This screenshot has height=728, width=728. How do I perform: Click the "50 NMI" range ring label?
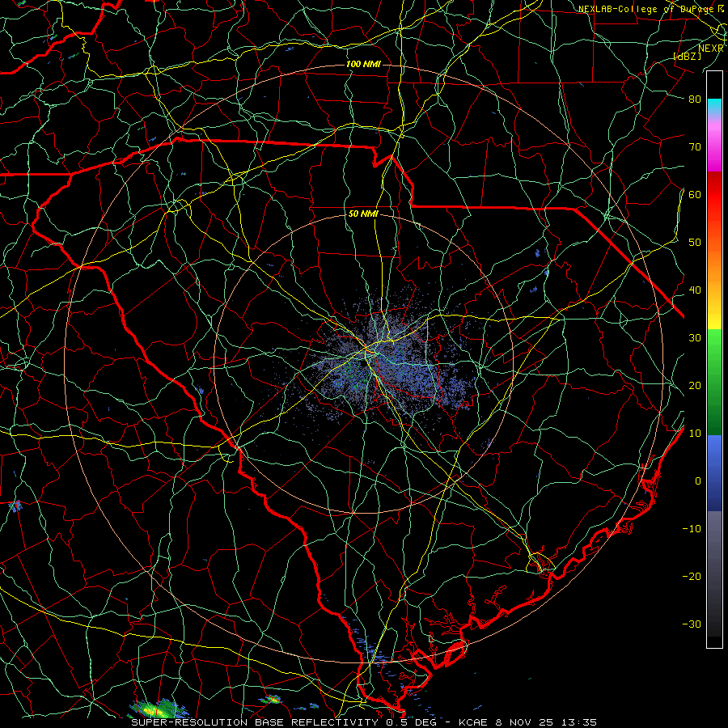pyautogui.click(x=363, y=214)
